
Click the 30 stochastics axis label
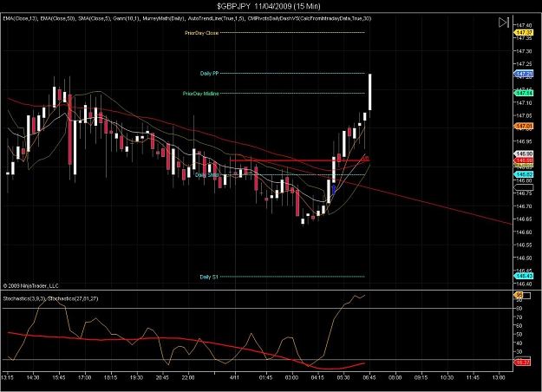tap(519, 351)
